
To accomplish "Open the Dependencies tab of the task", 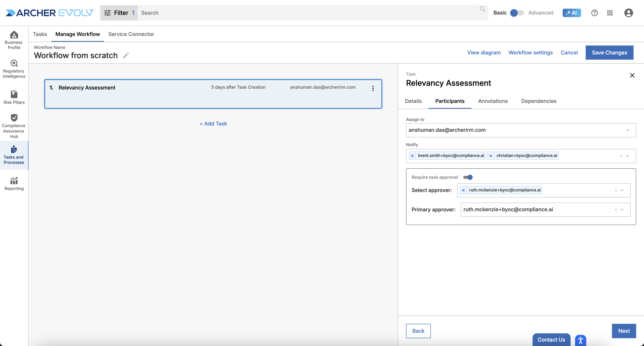I will pyautogui.click(x=539, y=101).
